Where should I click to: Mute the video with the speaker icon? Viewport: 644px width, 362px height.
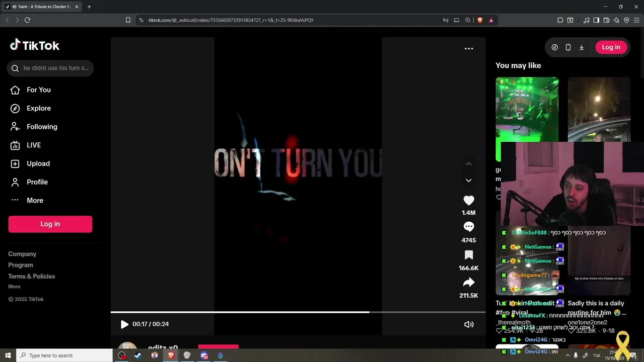pos(469,324)
